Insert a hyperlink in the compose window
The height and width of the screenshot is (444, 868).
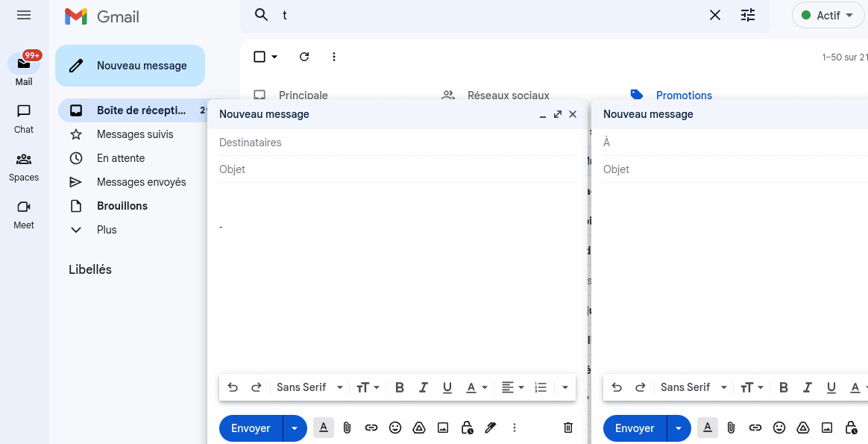point(371,428)
